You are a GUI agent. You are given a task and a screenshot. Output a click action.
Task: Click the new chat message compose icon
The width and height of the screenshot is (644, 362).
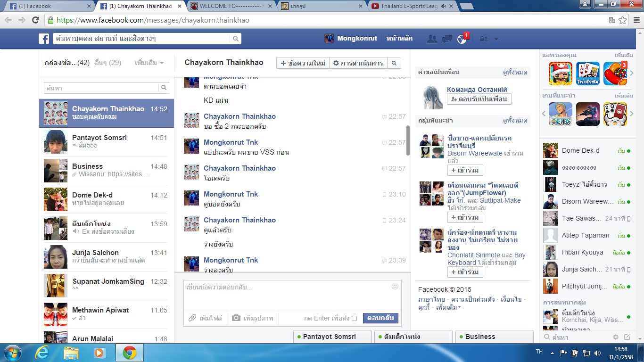point(627,337)
